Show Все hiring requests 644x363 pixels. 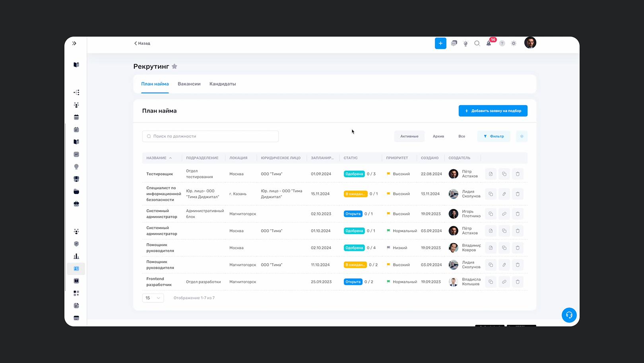462,136
